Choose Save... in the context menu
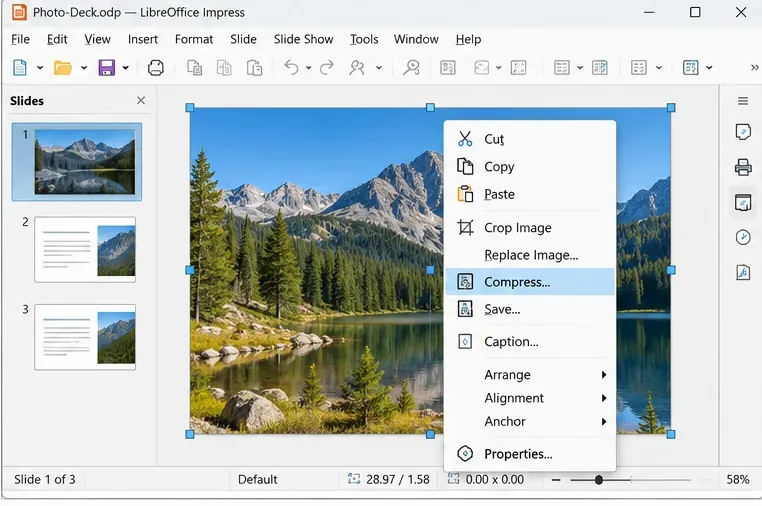The height and width of the screenshot is (506, 762). coord(530,309)
